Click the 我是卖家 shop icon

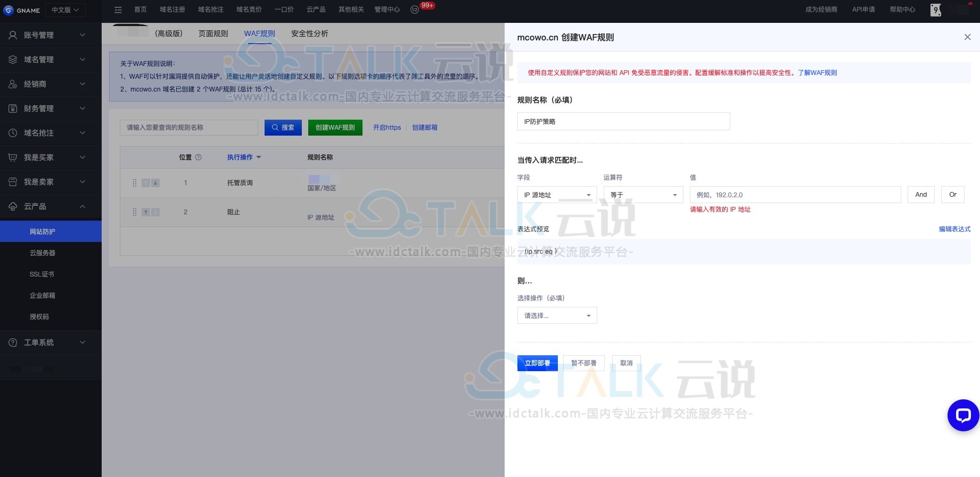(13, 182)
